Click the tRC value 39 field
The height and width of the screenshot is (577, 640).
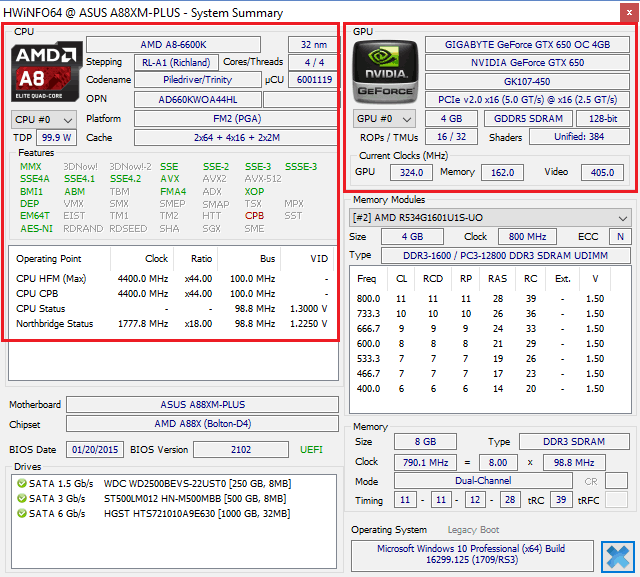pyautogui.click(x=561, y=500)
